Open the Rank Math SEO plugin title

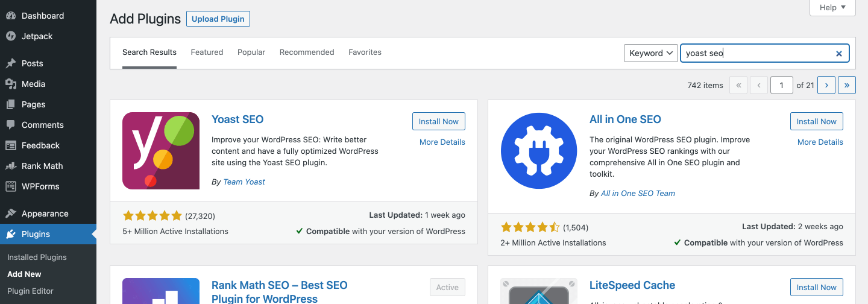(280, 292)
